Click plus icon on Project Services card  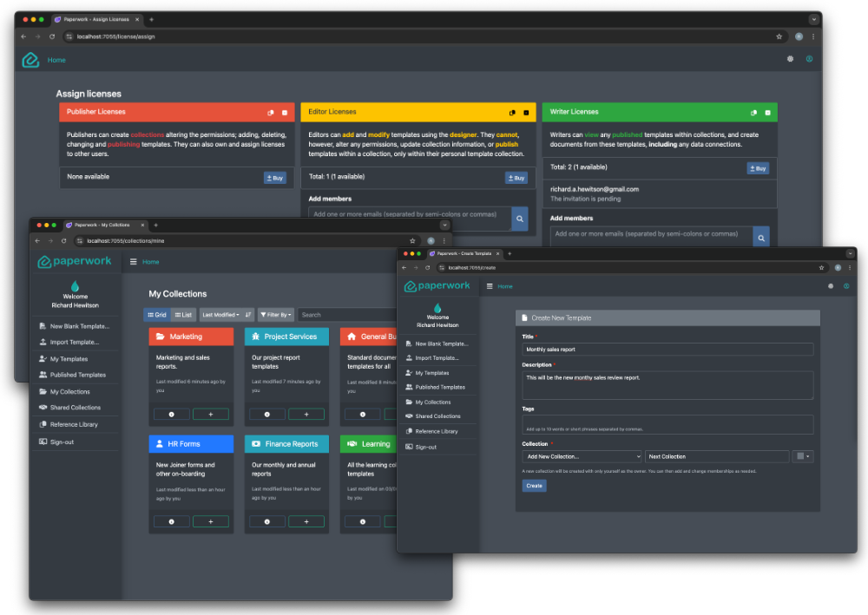306,415
